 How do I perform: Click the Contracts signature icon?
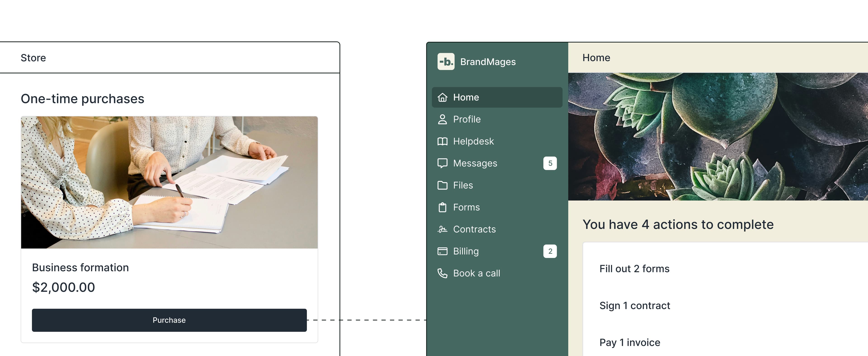point(442,230)
